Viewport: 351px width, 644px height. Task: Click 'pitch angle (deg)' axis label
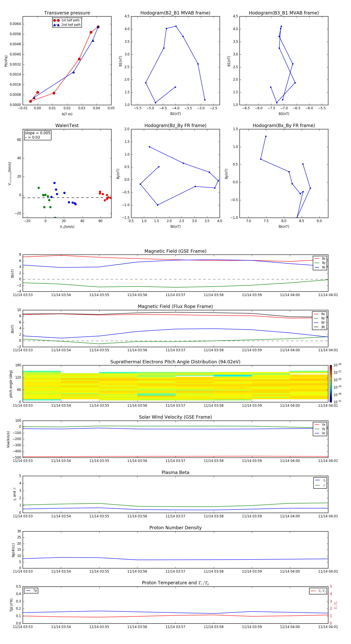(11, 383)
